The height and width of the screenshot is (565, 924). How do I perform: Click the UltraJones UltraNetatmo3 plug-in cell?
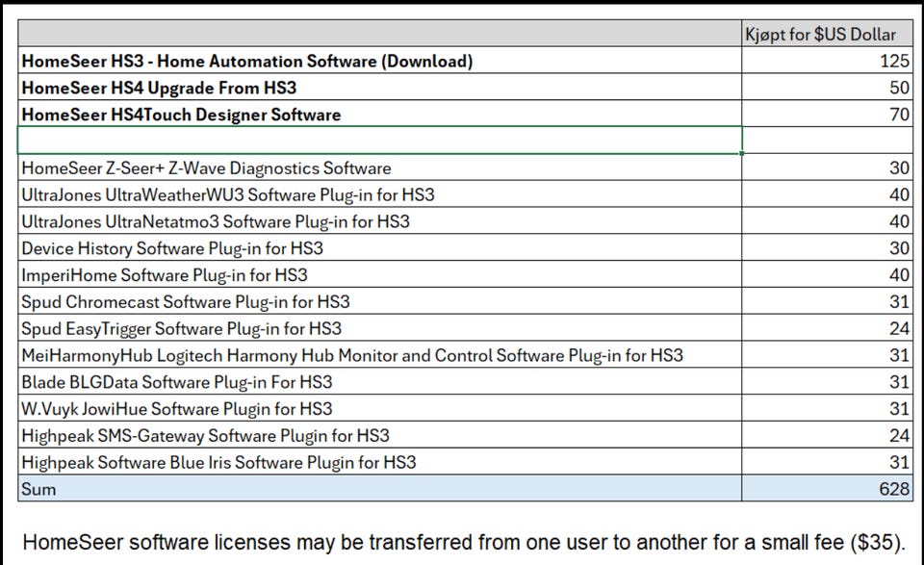[380, 221]
